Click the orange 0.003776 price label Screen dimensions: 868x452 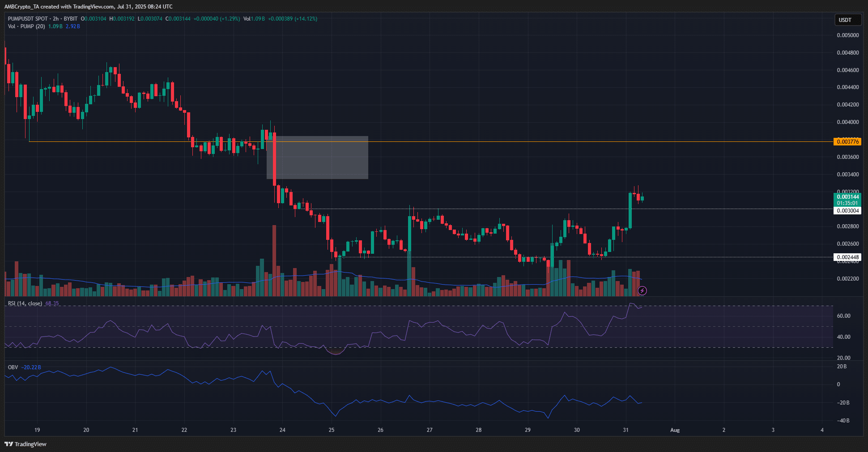point(847,142)
